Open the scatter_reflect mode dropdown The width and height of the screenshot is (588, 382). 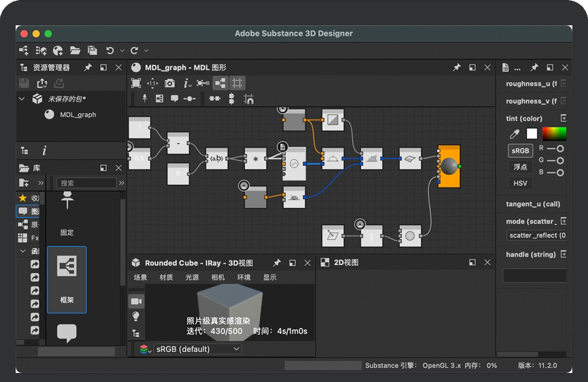(536, 236)
